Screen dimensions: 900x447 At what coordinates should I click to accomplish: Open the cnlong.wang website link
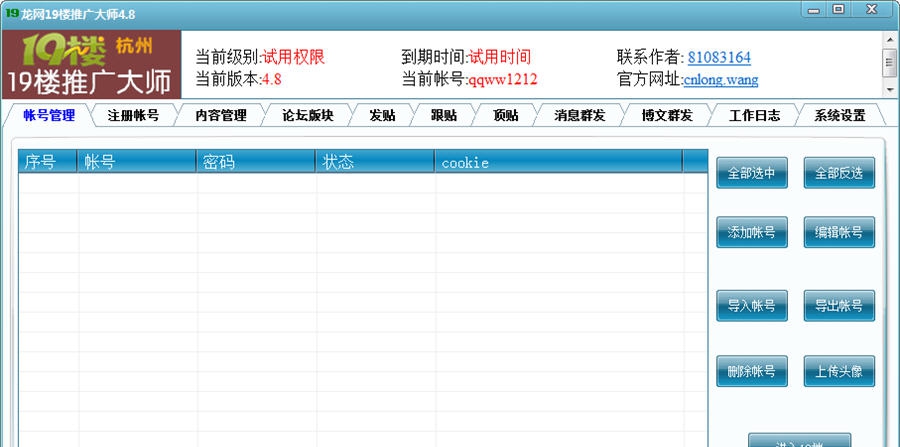coord(721,79)
